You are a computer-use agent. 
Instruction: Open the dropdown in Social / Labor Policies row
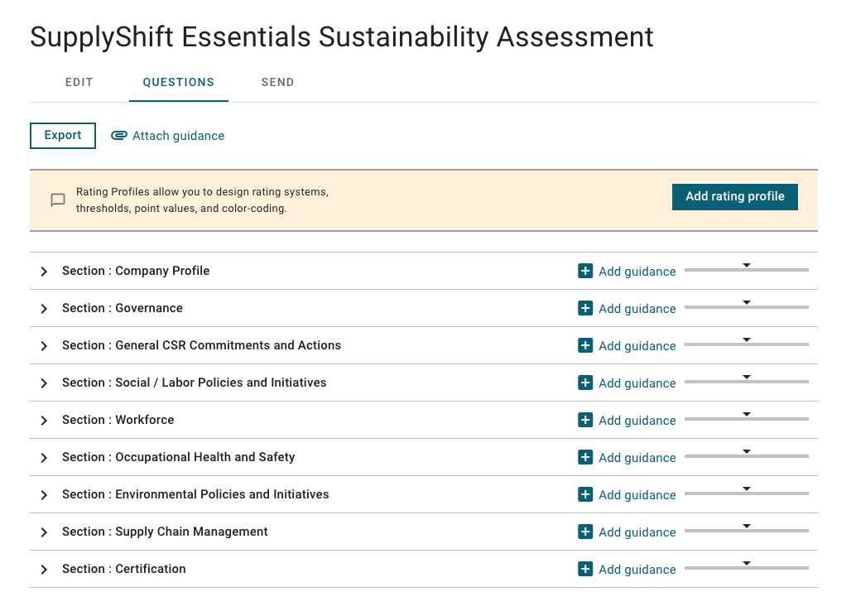pos(746,378)
